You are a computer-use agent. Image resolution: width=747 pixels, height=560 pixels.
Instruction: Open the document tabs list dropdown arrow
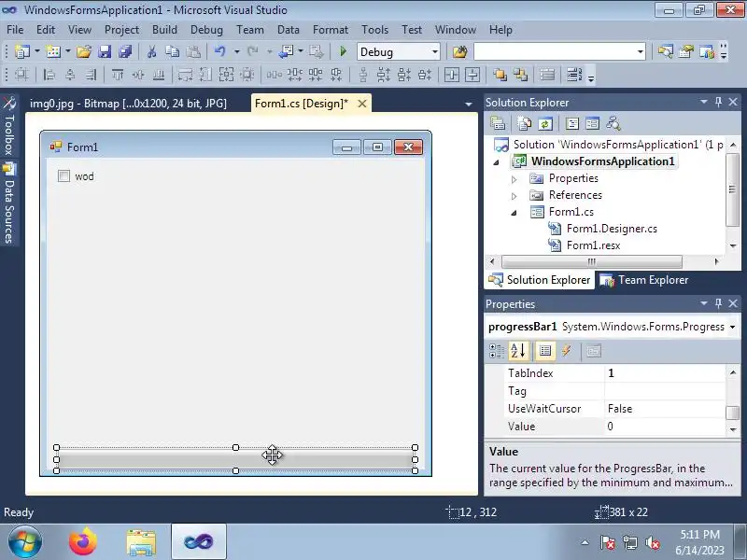coord(469,104)
